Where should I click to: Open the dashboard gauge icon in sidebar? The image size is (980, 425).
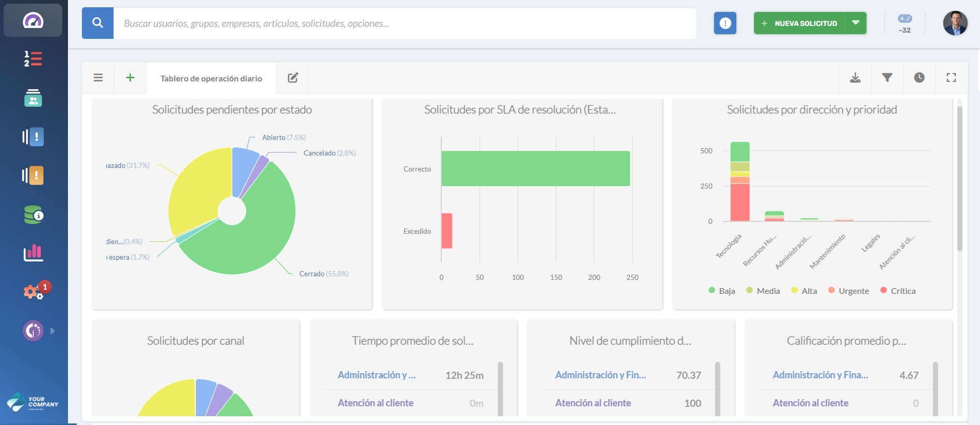pos(33,20)
